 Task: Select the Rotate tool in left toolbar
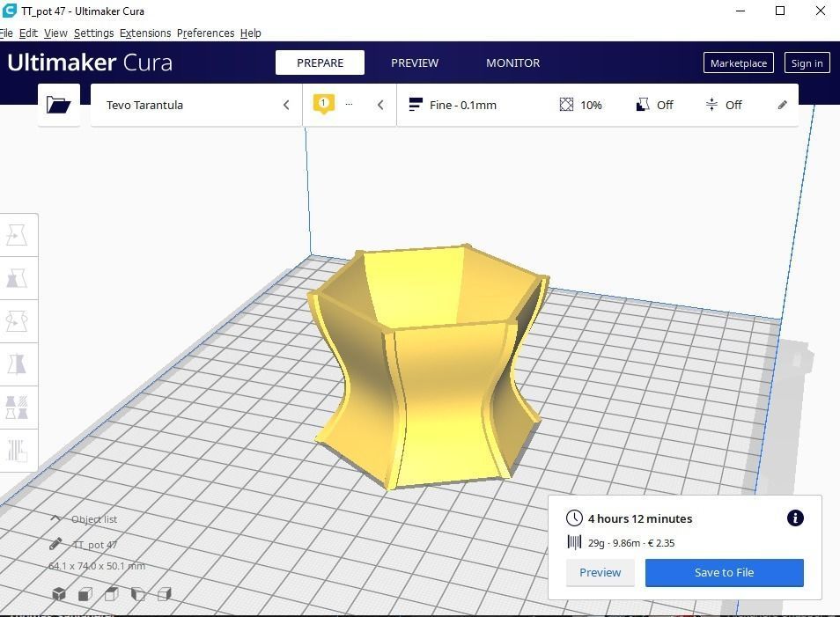click(x=17, y=321)
